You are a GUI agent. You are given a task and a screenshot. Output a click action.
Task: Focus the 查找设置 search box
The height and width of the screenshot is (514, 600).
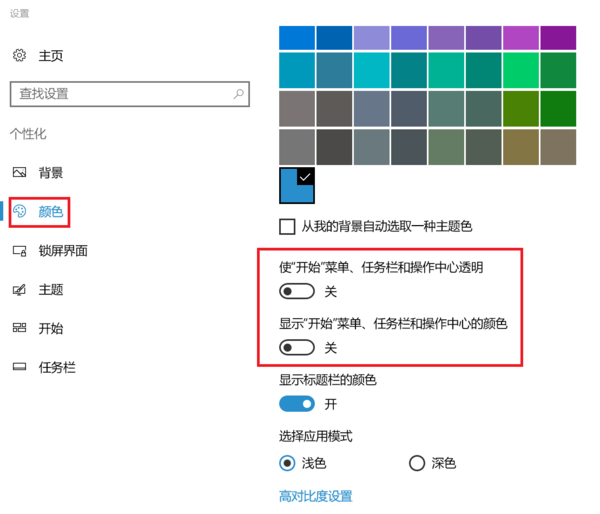(120, 94)
